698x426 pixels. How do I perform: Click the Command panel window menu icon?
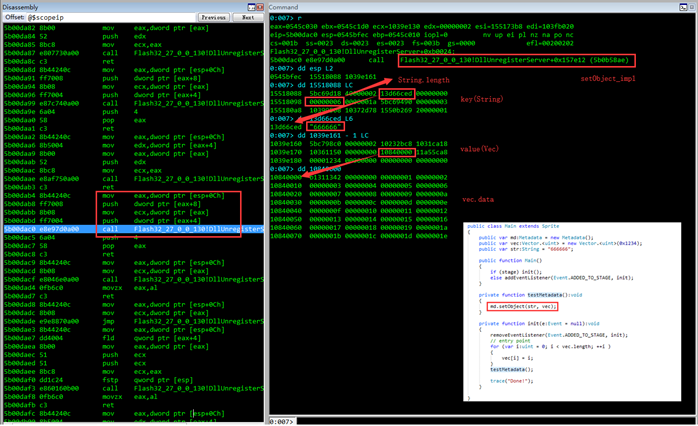683,7
